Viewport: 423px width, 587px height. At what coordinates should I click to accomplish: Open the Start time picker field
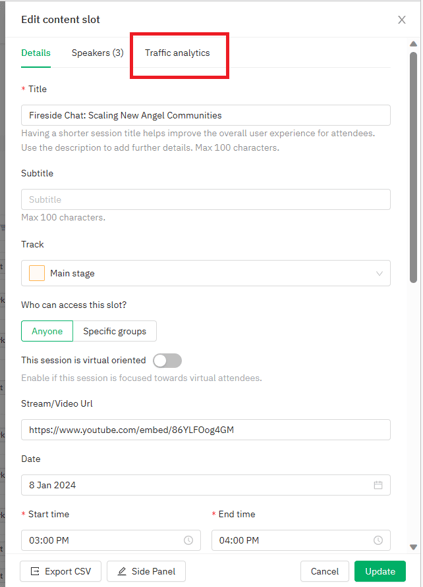[111, 540]
